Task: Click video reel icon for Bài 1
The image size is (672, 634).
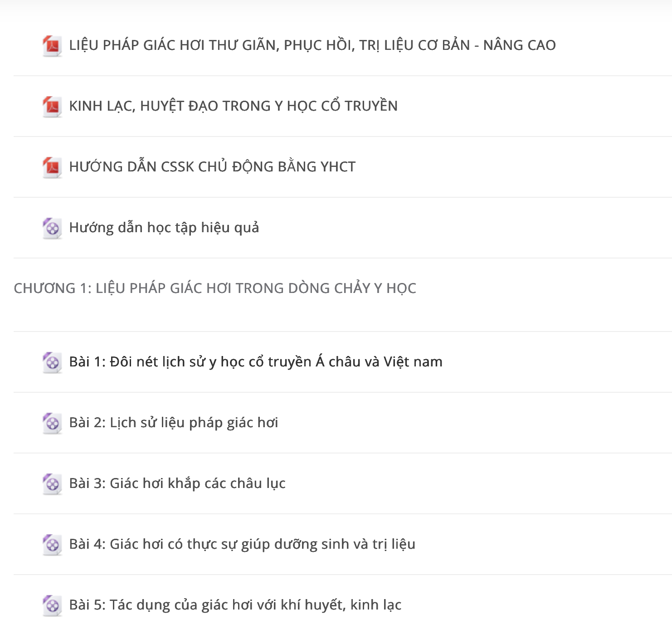Action: click(52, 362)
